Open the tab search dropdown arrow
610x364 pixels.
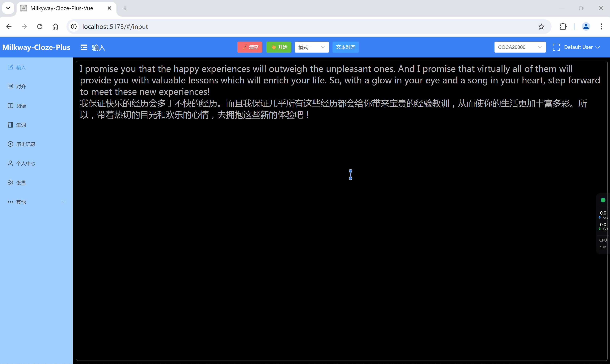[8, 8]
